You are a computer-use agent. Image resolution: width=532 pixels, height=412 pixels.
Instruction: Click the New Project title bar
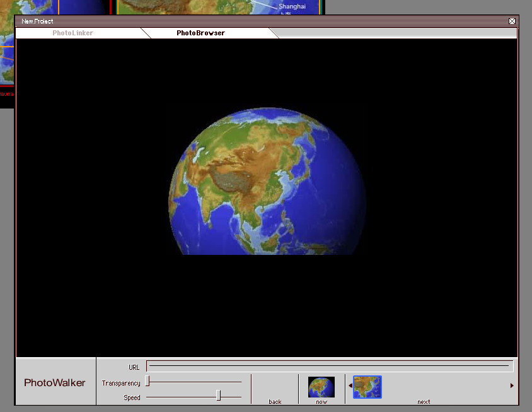point(252,21)
